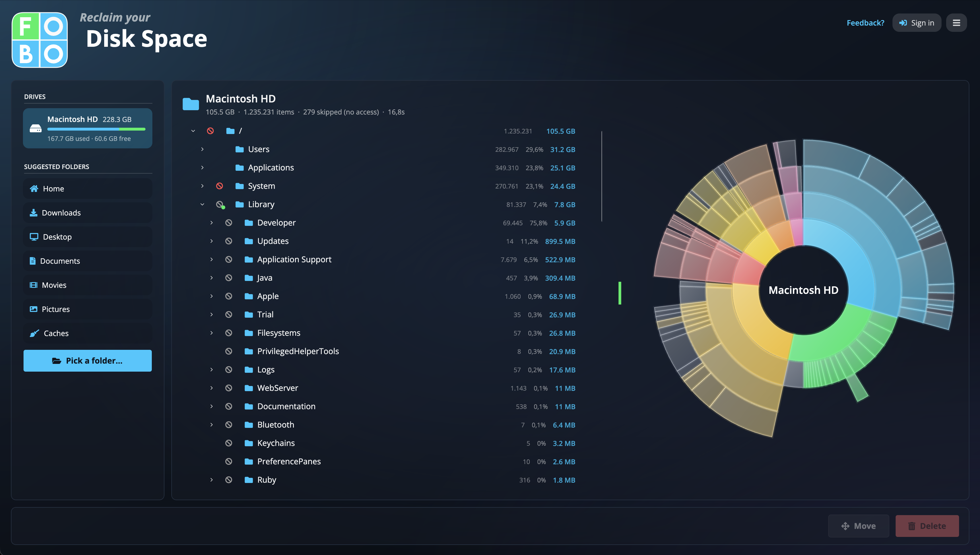Open the hamburger menu button
Screen dimensions: 980x555
956,23
